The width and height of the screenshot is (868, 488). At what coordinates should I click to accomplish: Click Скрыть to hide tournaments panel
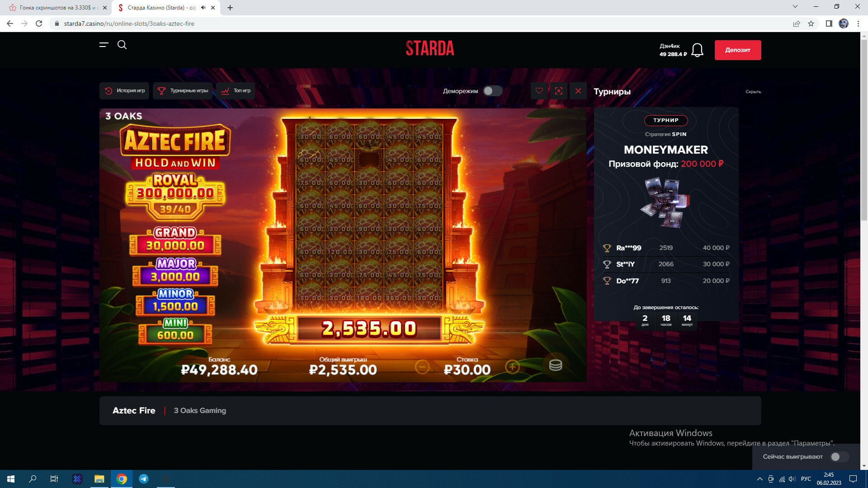tap(753, 92)
